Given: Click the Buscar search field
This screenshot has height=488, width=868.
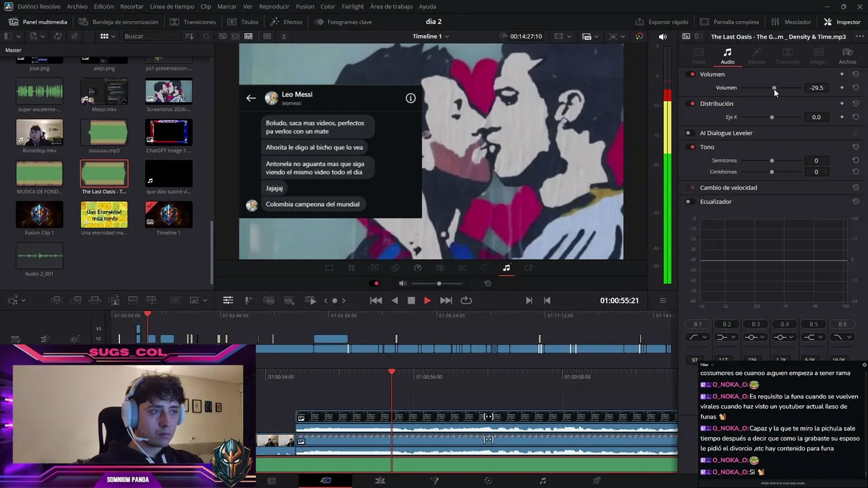Looking at the screenshot, I should [x=153, y=37].
